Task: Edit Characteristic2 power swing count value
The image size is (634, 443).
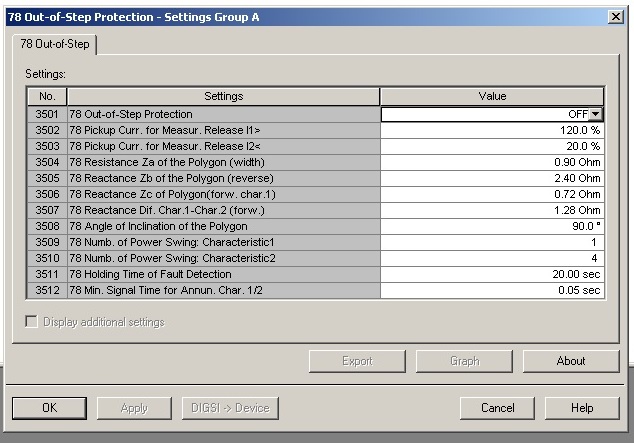Action: (492, 258)
